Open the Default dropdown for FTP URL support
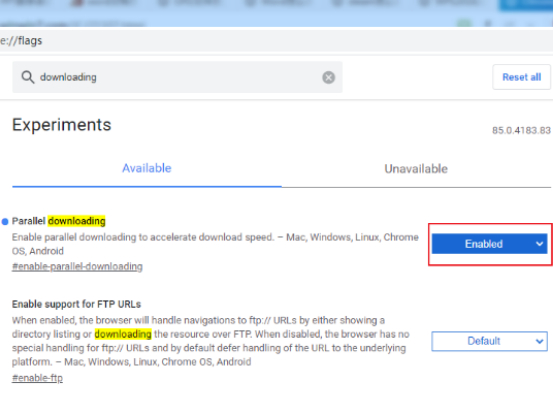 pyautogui.click(x=489, y=341)
